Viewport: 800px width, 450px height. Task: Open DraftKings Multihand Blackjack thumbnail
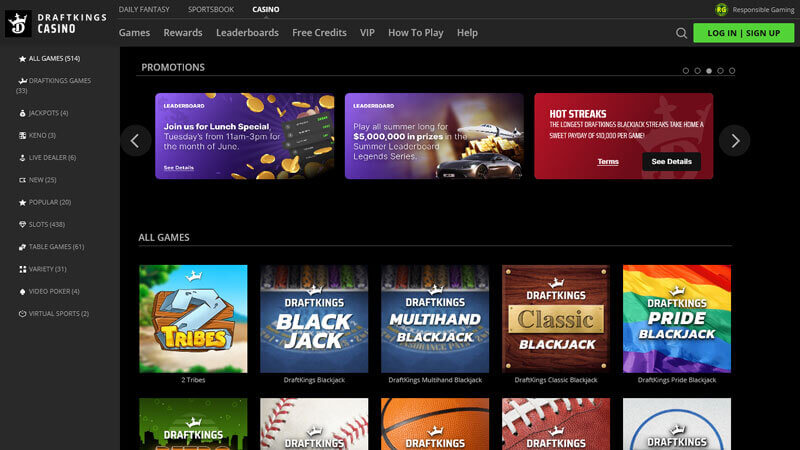(x=435, y=319)
